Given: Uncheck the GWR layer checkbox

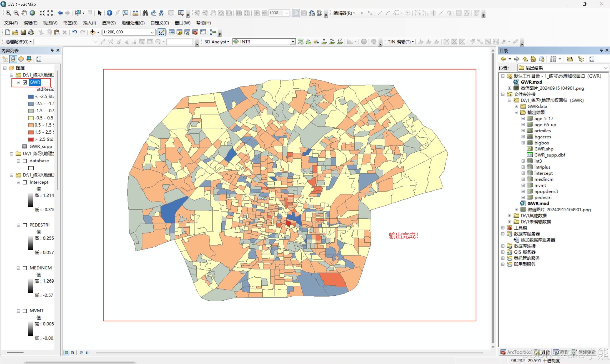Looking at the screenshot, I should 25,82.
